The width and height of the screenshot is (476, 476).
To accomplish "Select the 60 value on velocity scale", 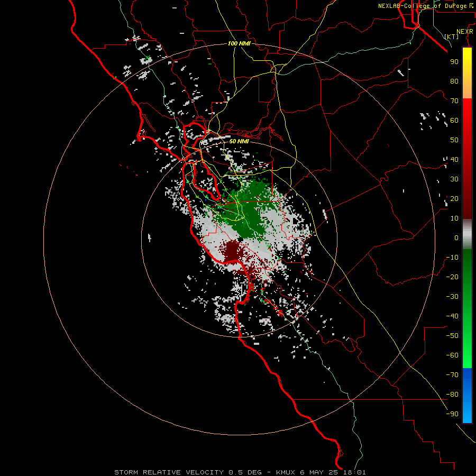I will click(454, 120).
